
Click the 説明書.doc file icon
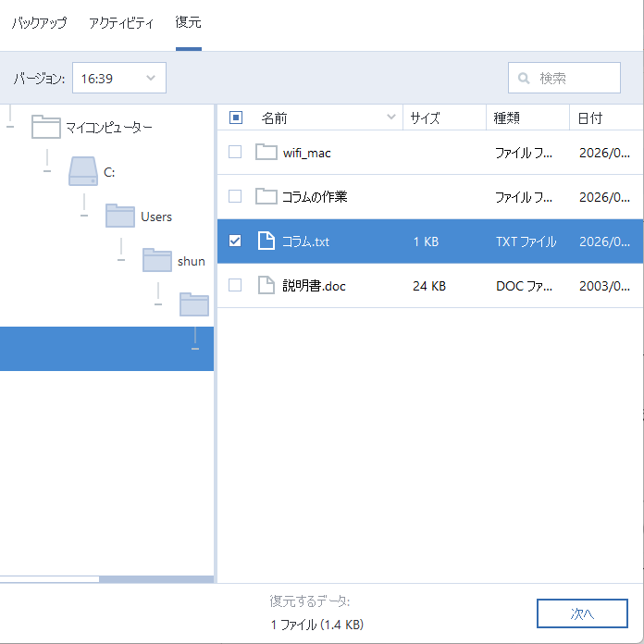266,285
